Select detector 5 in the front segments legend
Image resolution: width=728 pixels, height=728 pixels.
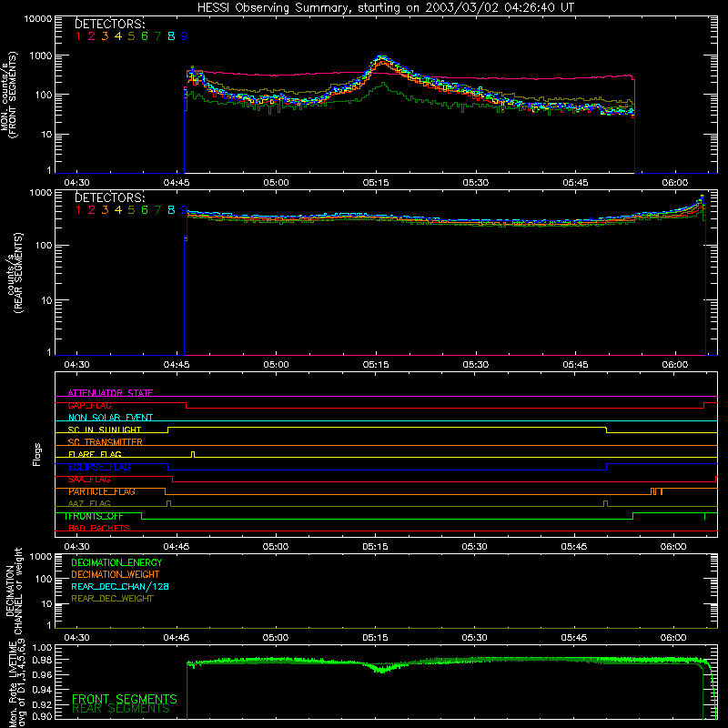131,36
